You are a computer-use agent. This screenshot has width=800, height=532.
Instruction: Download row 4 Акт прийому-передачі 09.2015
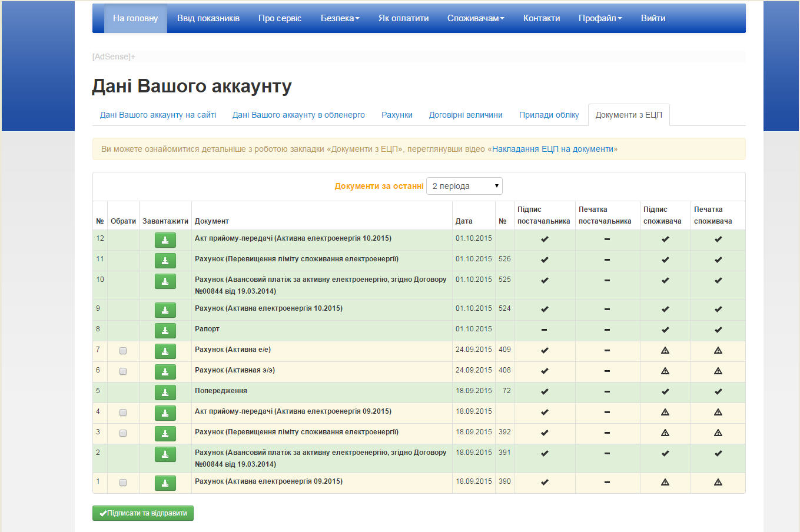(165, 413)
